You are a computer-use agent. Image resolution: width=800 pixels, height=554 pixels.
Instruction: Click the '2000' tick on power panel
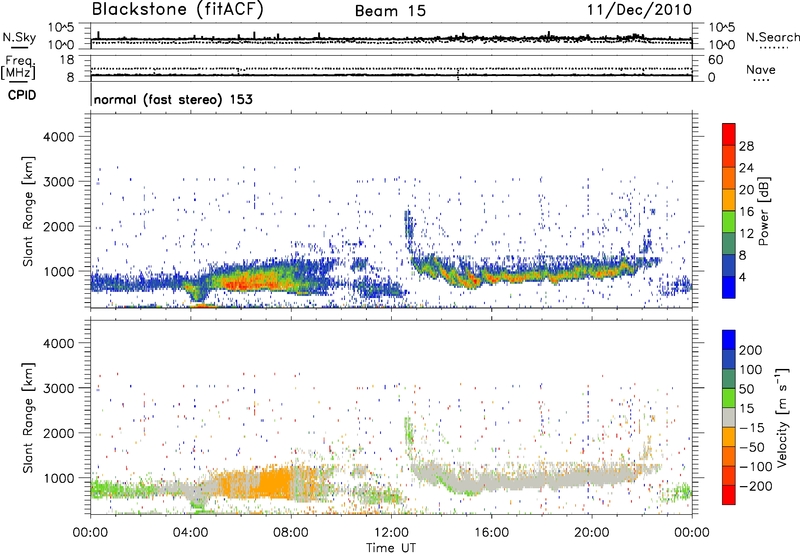[59, 226]
